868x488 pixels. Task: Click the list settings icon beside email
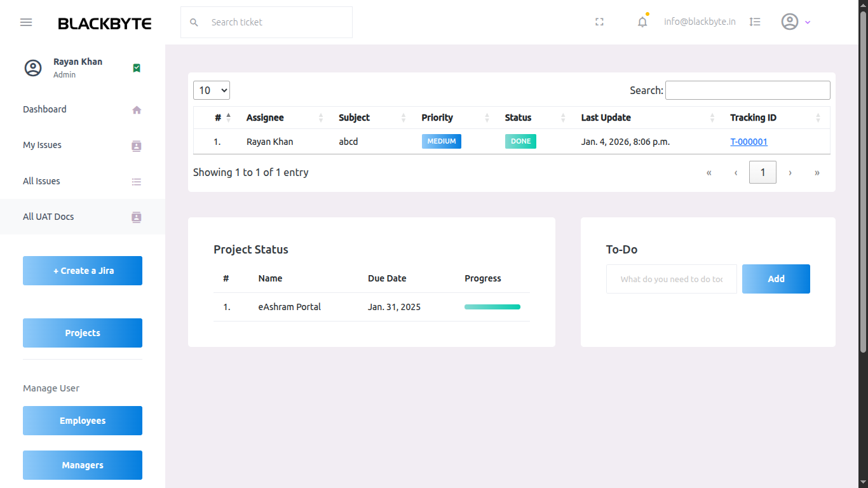tap(755, 22)
